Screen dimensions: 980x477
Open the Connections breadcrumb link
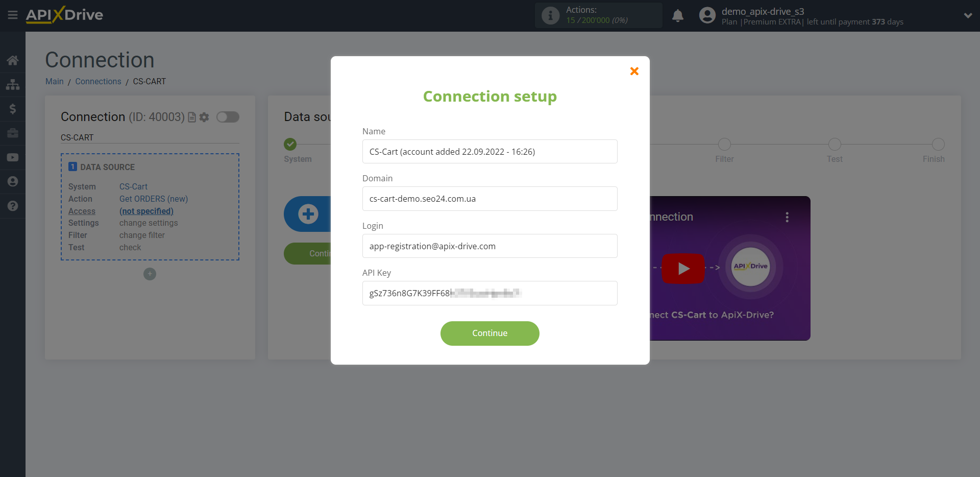[x=98, y=81]
